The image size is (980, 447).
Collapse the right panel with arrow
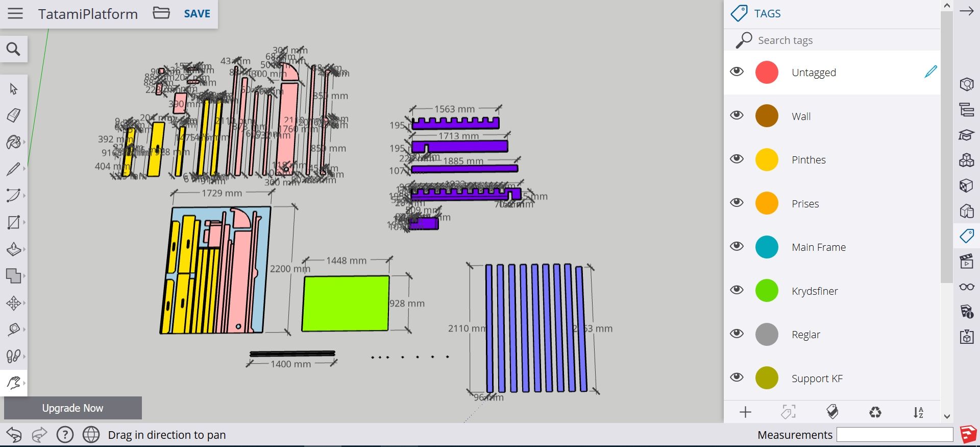tap(966, 11)
